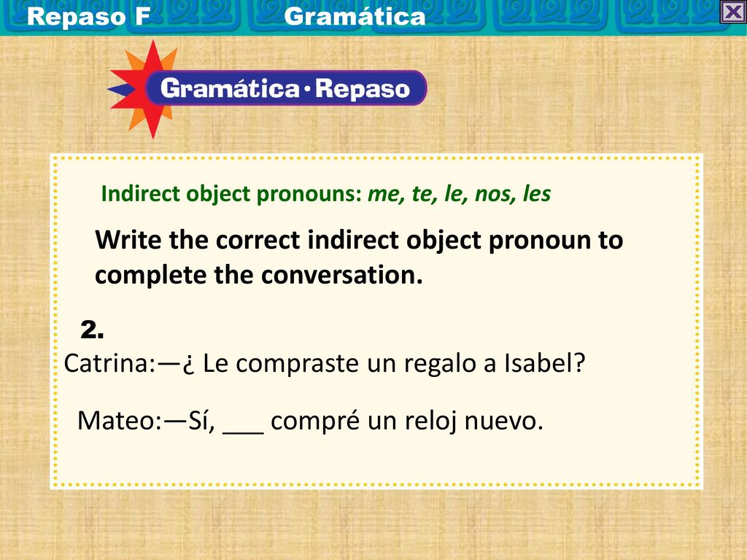747x560 pixels.
Task: Click the word 'Catrina:' speaker label
Action: click(x=109, y=364)
